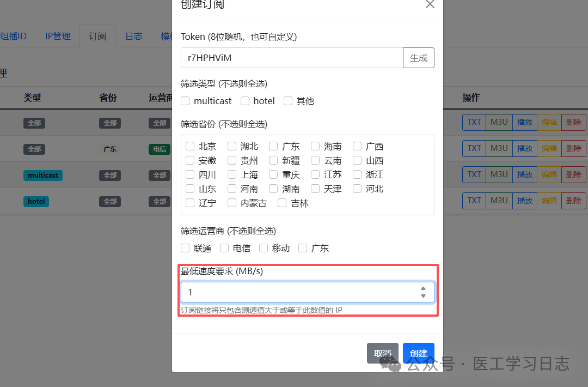Enable the 电信 operator filter
Screen dimensions: 588x387
click(224, 248)
